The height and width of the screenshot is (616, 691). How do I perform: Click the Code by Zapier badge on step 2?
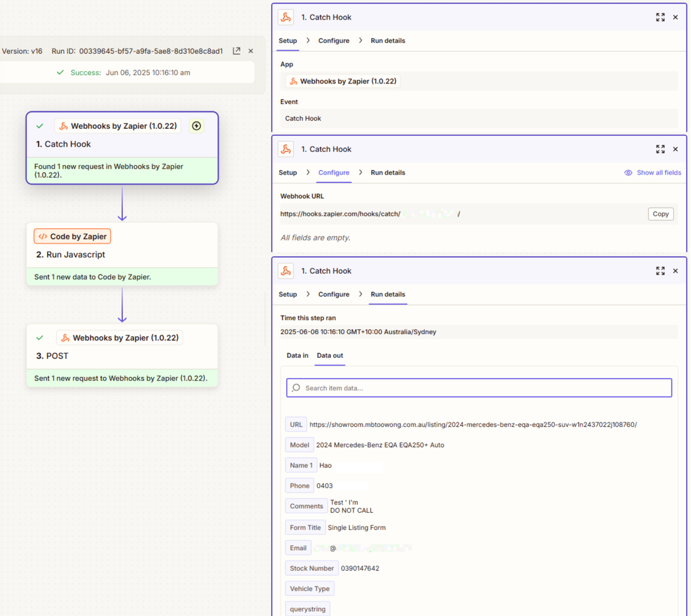pyautogui.click(x=72, y=237)
